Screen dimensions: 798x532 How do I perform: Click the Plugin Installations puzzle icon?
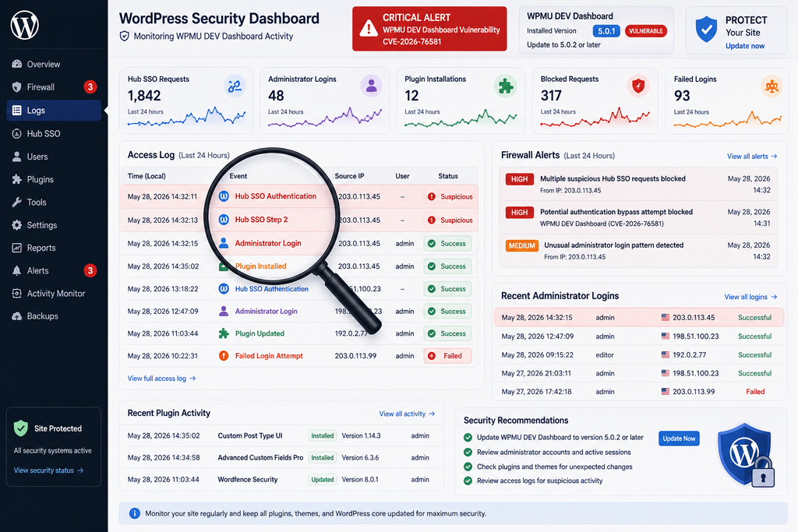(505, 86)
